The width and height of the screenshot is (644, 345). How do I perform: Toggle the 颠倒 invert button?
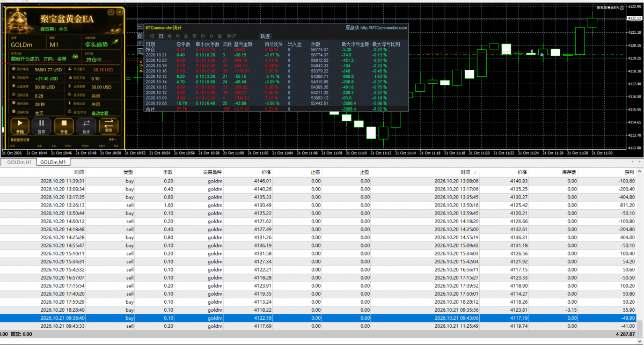click(x=108, y=126)
